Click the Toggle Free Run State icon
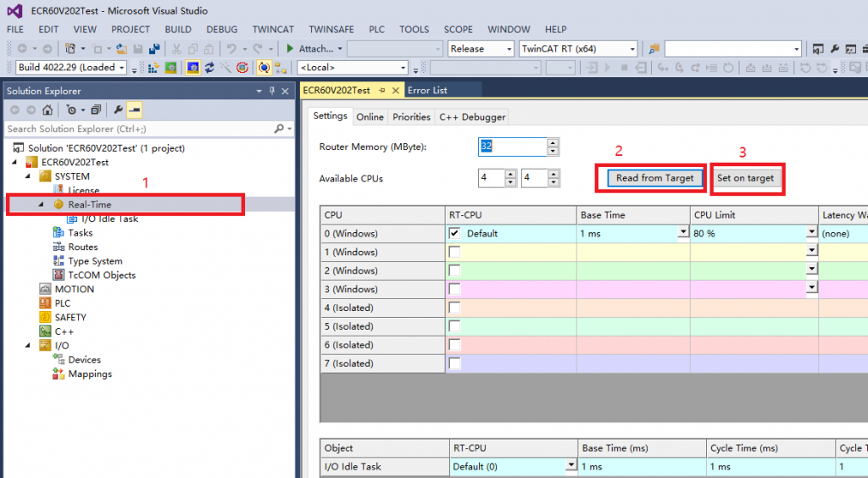Screen dimensions: 868x478 click(x=242, y=68)
